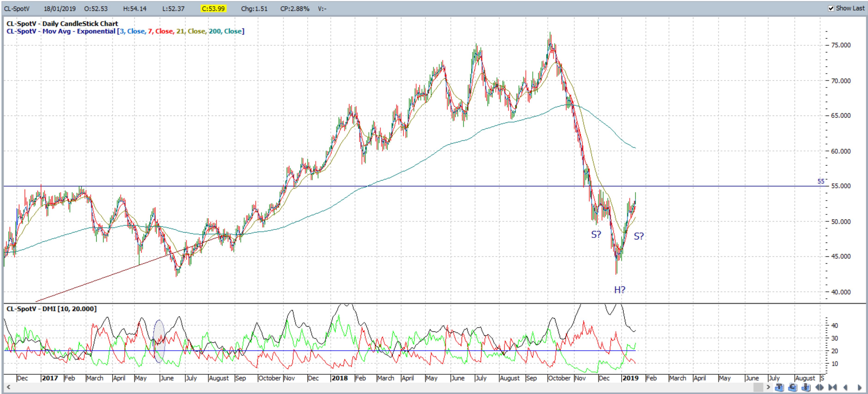Click the 55.000 price axis label
The height and width of the screenshot is (394, 868).
click(841, 186)
